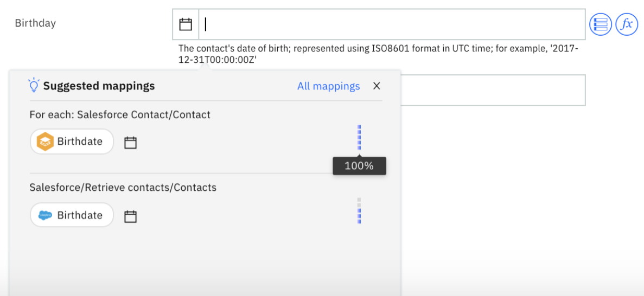The height and width of the screenshot is (296, 644).
Task: Click calendar icon beside Retrieve contacts Birthdate
Action: click(x=130, y=216)
